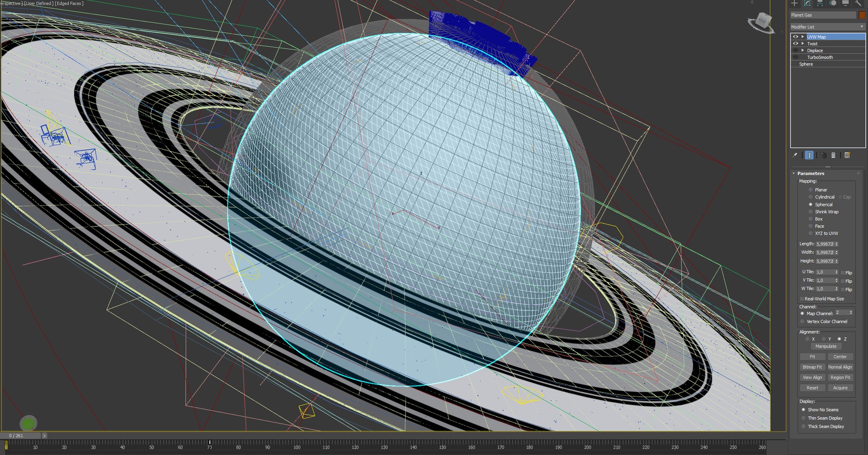Advance time slider with right arrow button
The height and width of the screenshot is (455, 868).
pos(44,436)
